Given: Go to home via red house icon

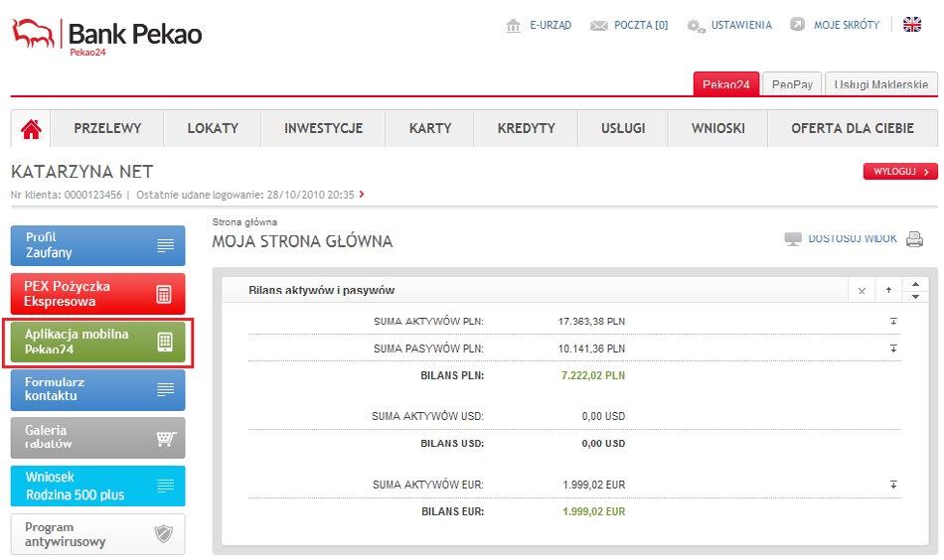Looking at the screenshot, I should (x=32, y=129).
